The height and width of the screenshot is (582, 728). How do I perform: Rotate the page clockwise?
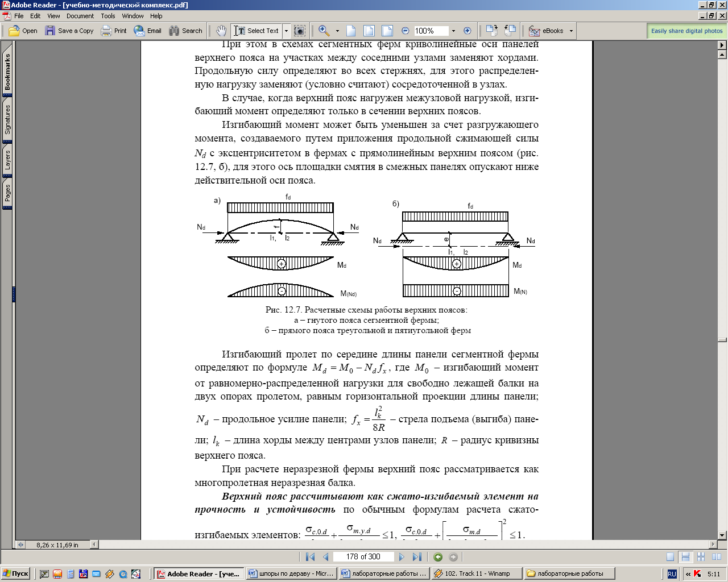coord(492,31)
